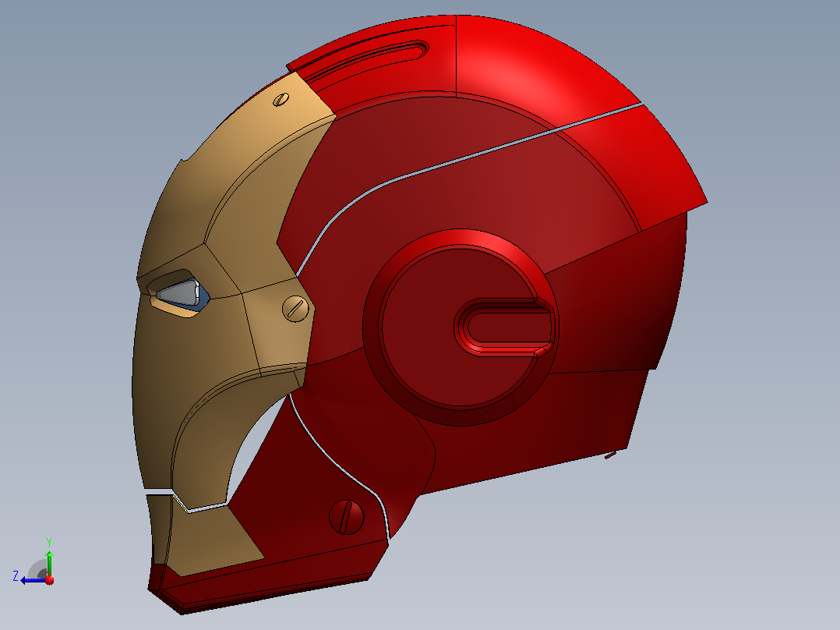Click the blue Z axis arrow of the triad
Viewport: 840px width, 630px height.
point(34,580)
